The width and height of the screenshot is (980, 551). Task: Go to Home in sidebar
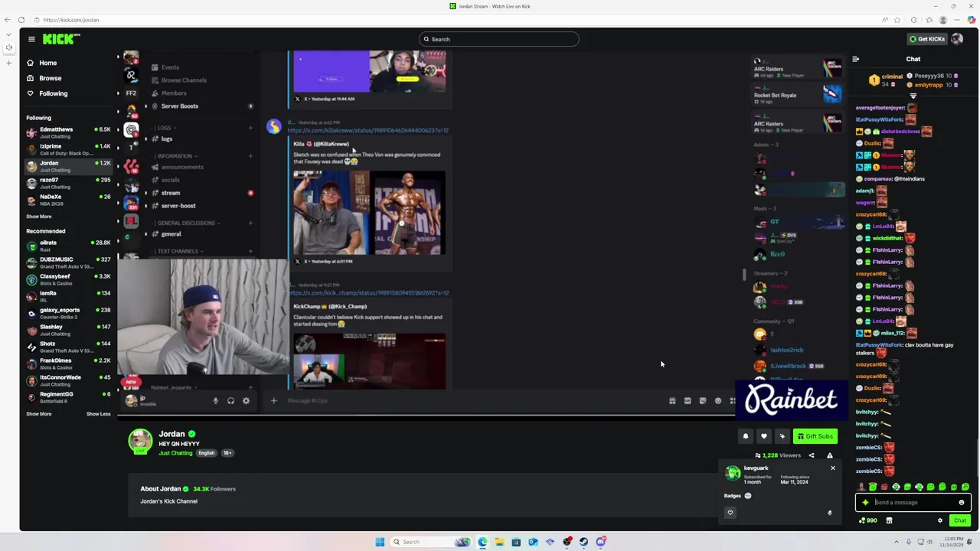(47, 63)
